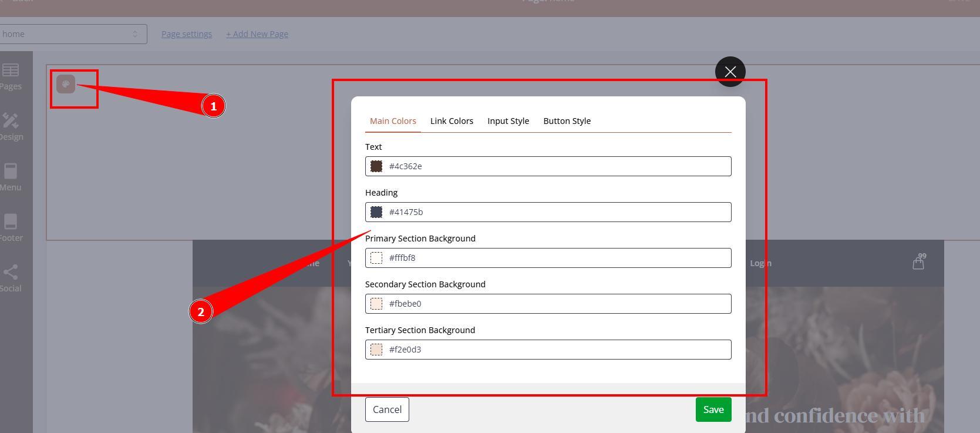Switch to the Input Style tab

point(508,121)
